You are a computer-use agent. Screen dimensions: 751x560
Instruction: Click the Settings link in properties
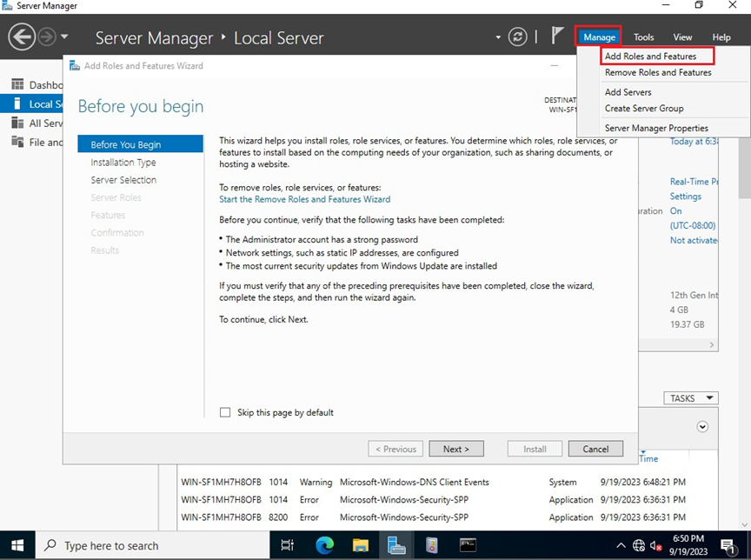(686, 197)
